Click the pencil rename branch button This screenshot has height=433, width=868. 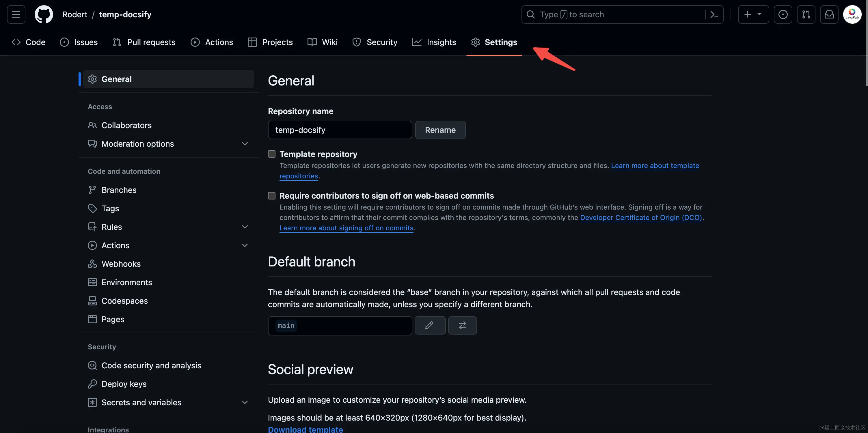point(430,325)
